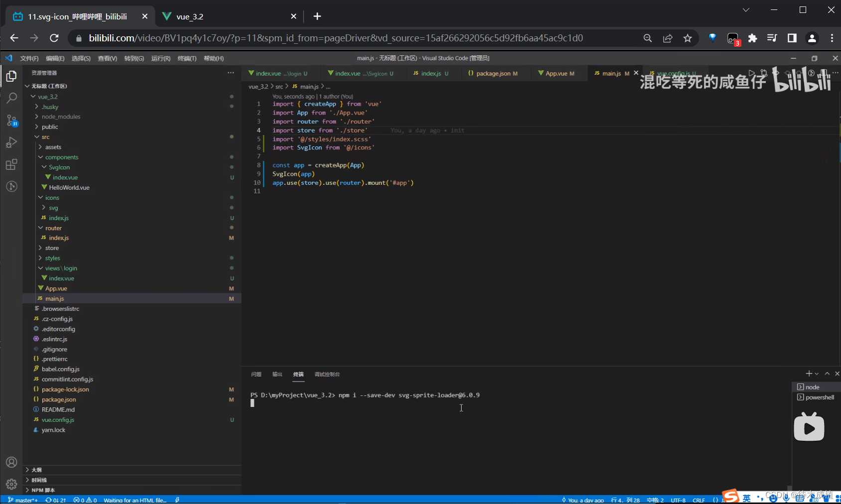841x504 pixels.
Task: Open the Accounts icon in activity bar
Action: (x=11, y=462)
